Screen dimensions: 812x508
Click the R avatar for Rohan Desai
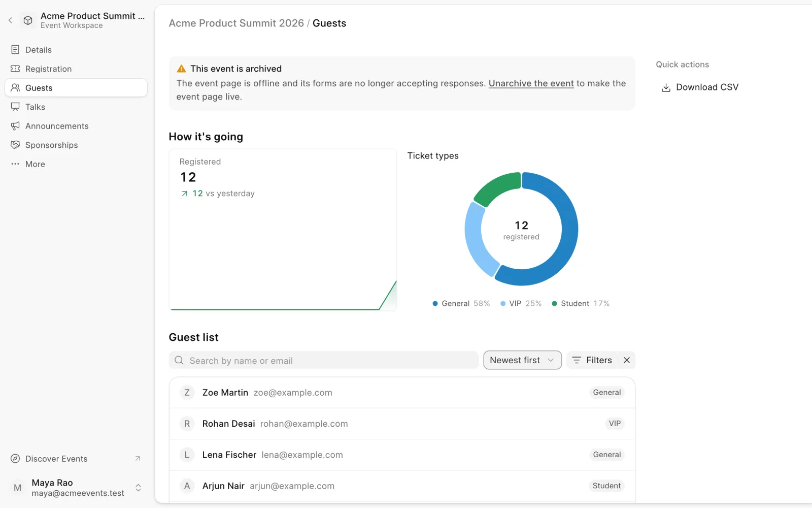pyautogui.click(x=187, y=424)
